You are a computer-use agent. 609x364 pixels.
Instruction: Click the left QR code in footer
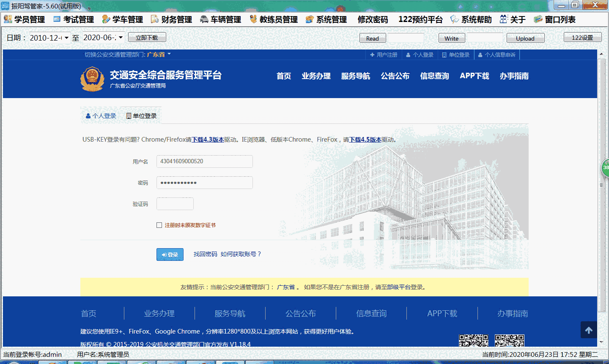(x=474, y=341)
